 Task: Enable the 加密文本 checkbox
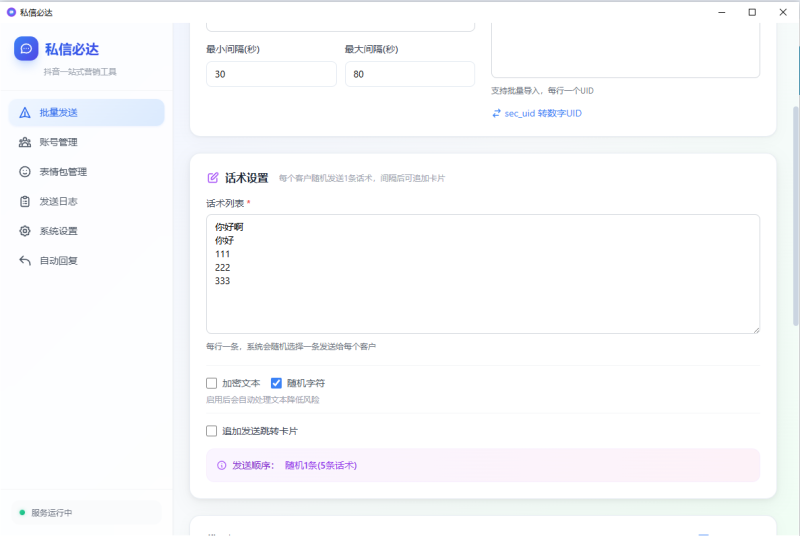[x=211, y=383]
